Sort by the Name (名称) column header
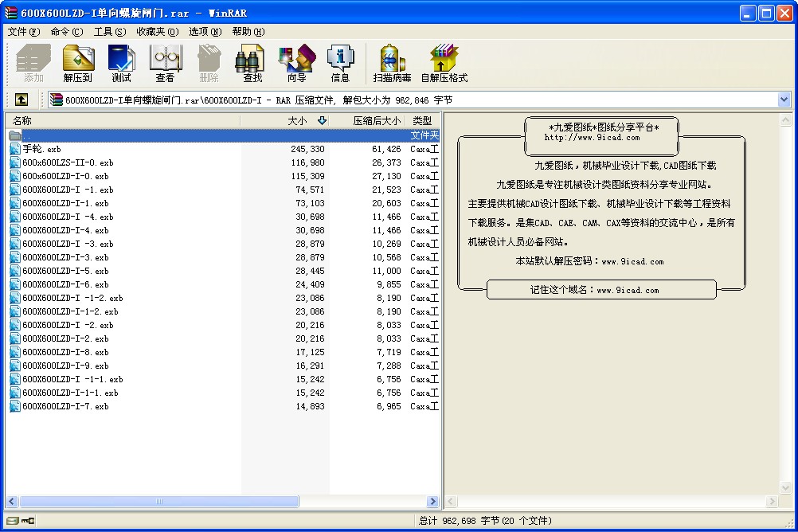 (x=122, y=120)
